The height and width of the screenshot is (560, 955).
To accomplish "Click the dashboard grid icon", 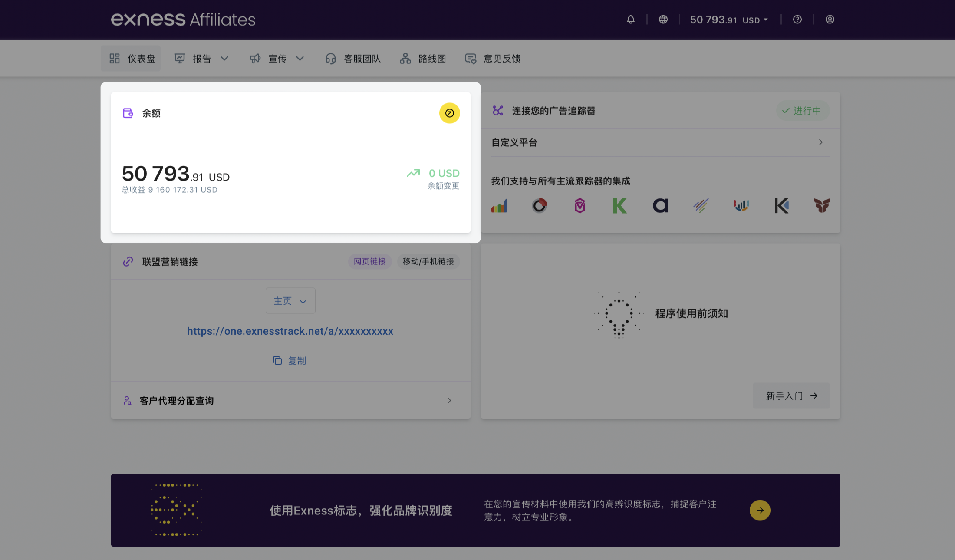I will 115,59.
